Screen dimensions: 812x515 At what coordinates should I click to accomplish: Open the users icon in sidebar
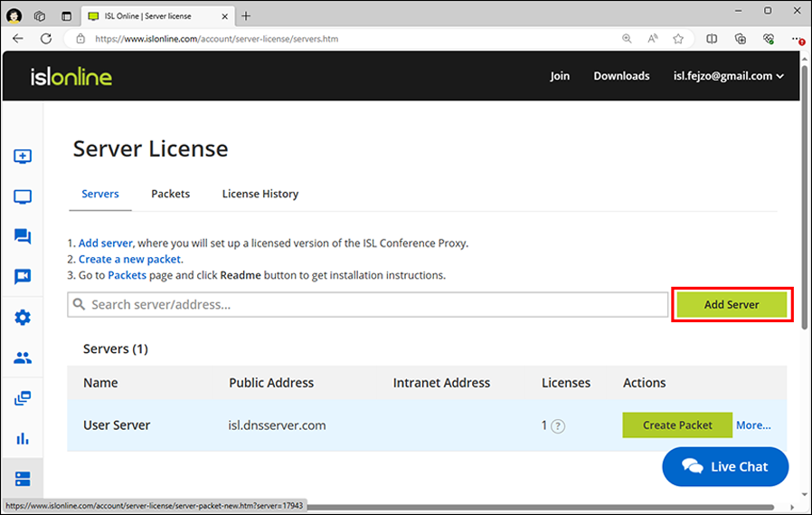(23, 358)
